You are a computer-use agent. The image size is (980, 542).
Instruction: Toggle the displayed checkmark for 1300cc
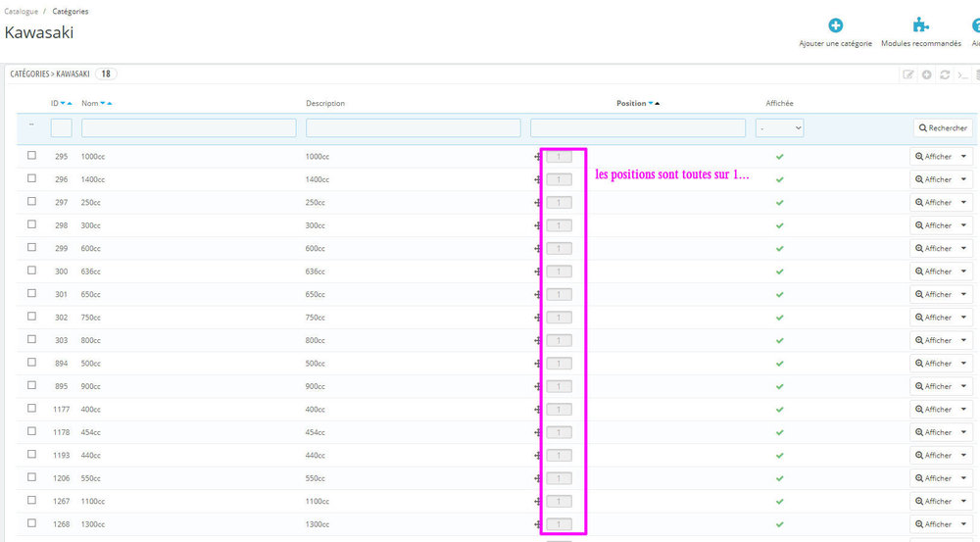coord(779,524)
